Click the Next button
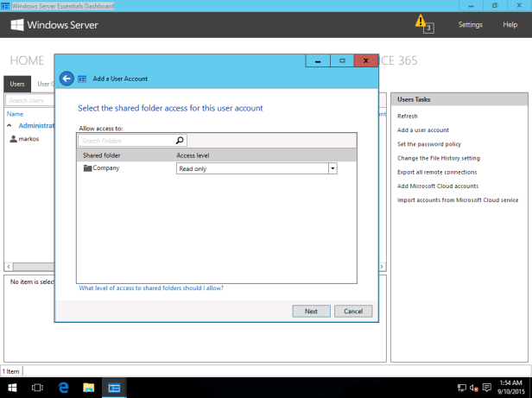 pos(311,311)
